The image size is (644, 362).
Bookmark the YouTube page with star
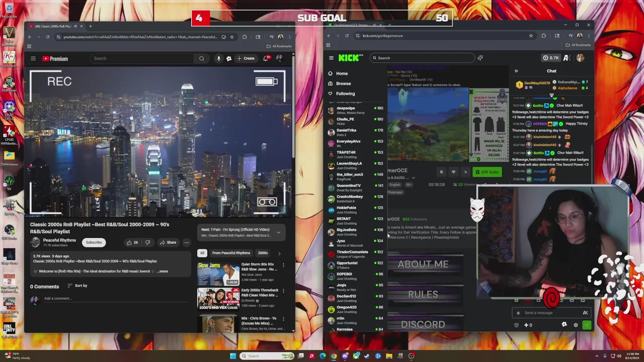231,37
